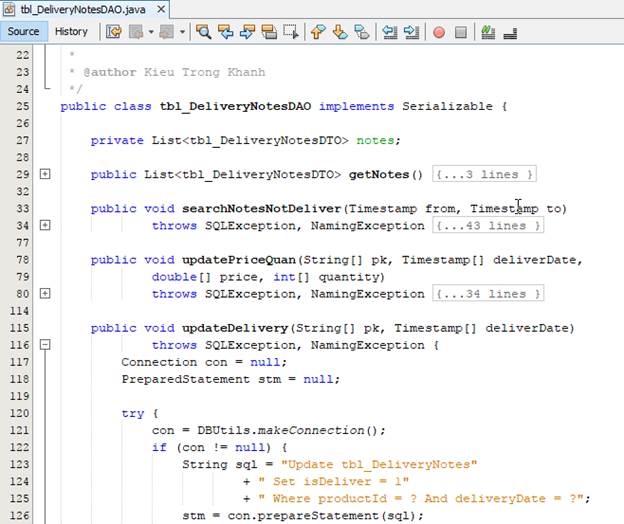
Task: Click the Where productId string on line 125
Action: (421, 499)
